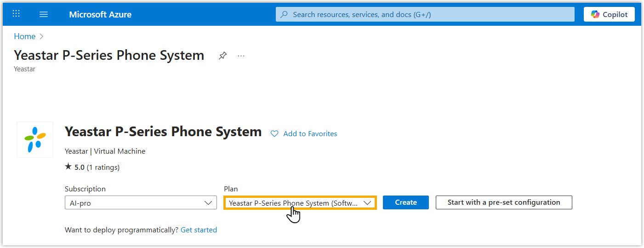The height and width of the screenshot is (248, 644).
Task: View the (1 ratings) count
Action: coord(103,167)
